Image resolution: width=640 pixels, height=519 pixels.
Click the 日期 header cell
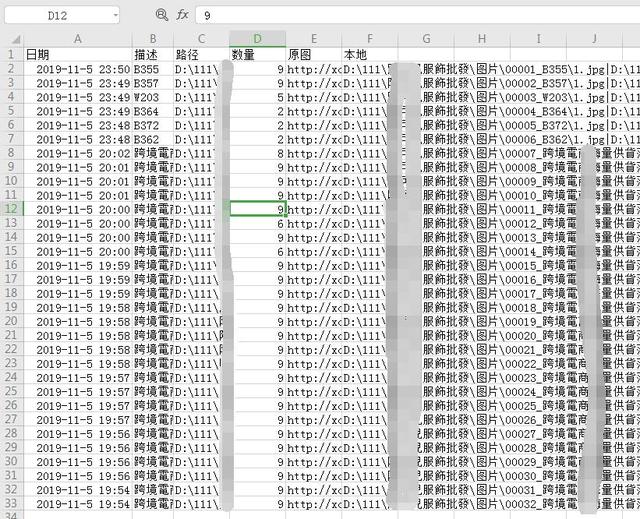tap(78, 54)
